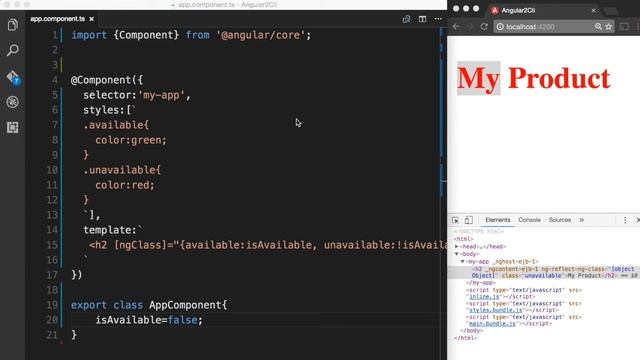Switch to the Console tab in DevTools
Screen dimensions: 640x360
(529, 220)
